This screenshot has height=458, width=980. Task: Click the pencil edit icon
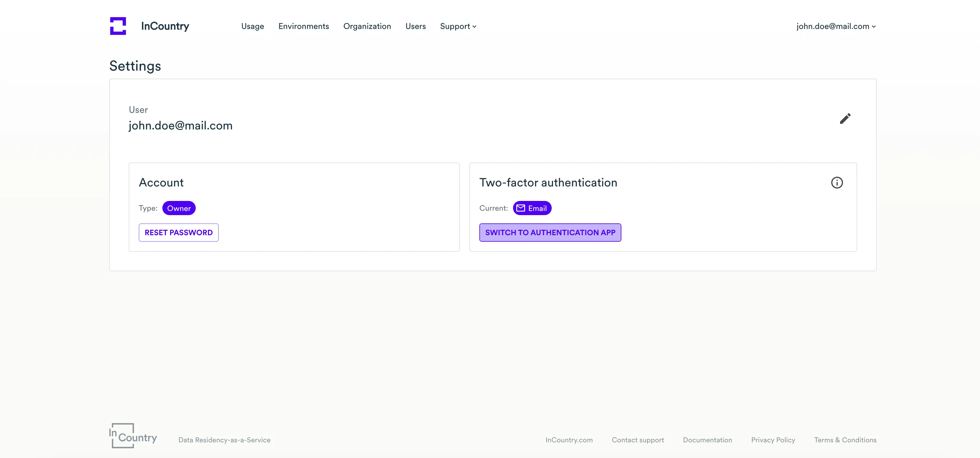845,119
